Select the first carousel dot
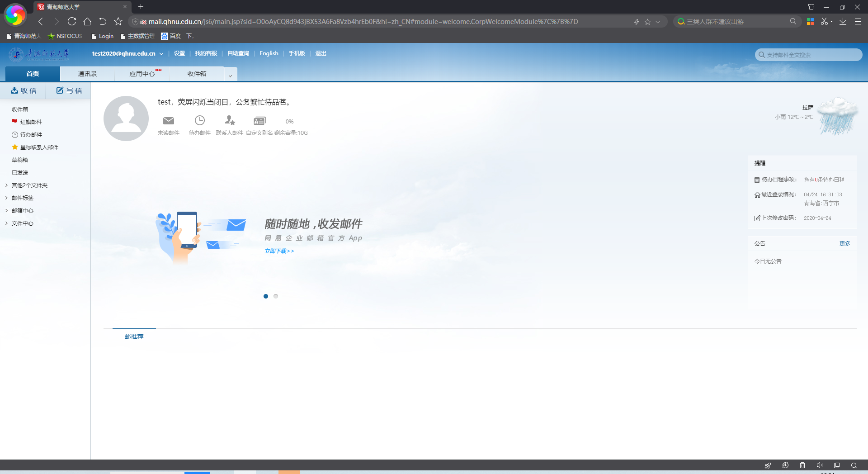This screenshot has width=868, height=474. pyautogui.click(x=266, y=296)
